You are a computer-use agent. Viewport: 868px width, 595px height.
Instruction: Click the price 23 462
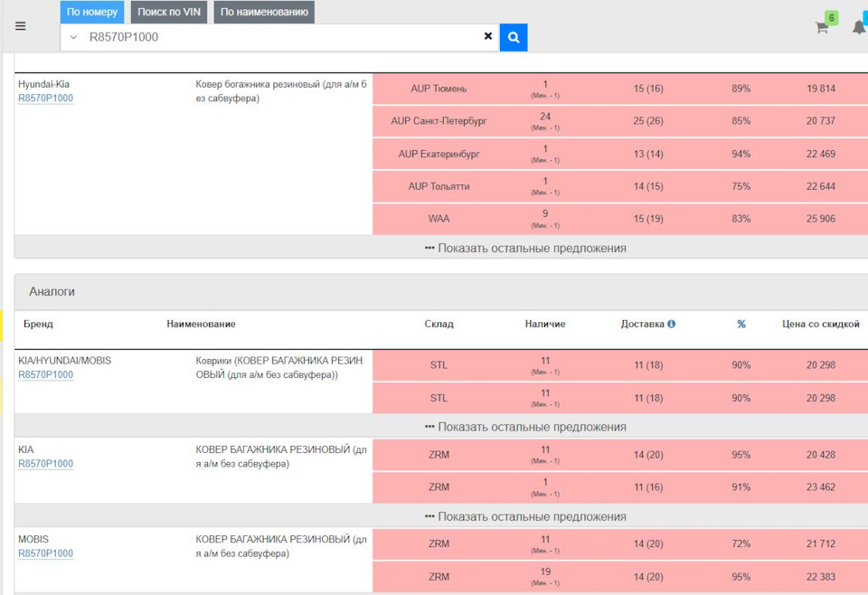click(x=820, y=487)
